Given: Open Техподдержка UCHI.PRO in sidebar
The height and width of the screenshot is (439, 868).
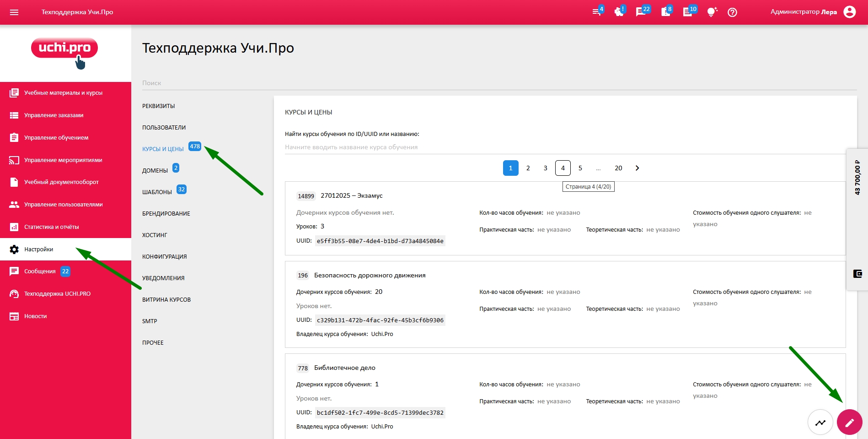Looking at the screenshot, I should (x=65, y=294).
